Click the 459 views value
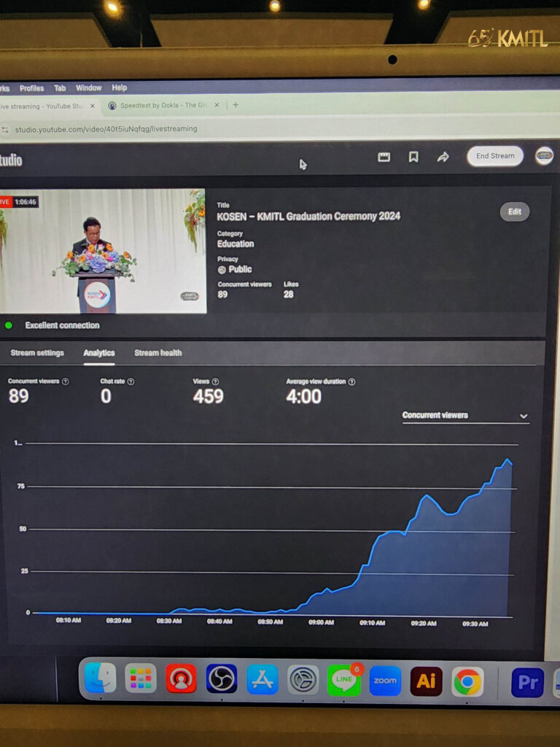Image resolution: width=560 pixels, height=747 pixels. coord(208,396)
